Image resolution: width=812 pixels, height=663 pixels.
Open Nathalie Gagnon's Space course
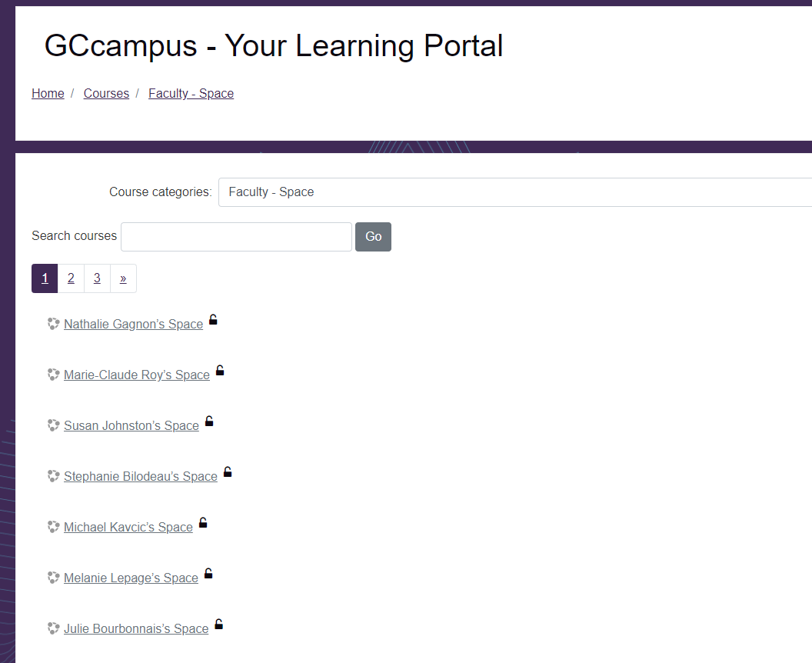[133, 325]
